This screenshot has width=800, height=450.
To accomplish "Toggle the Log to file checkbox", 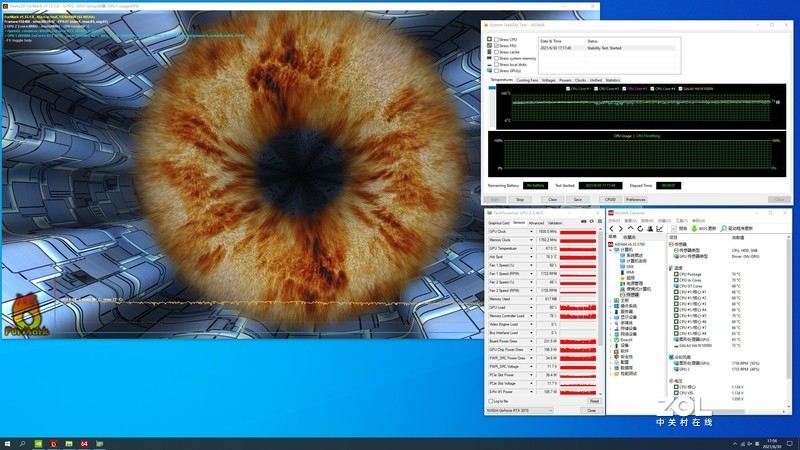I will coord(489,400).
